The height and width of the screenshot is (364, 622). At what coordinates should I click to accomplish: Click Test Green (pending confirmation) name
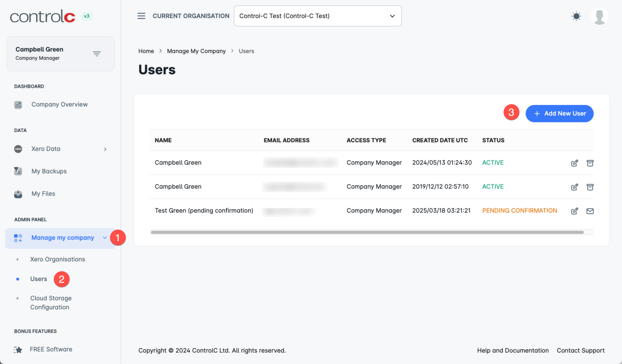[x=204, y=210]
